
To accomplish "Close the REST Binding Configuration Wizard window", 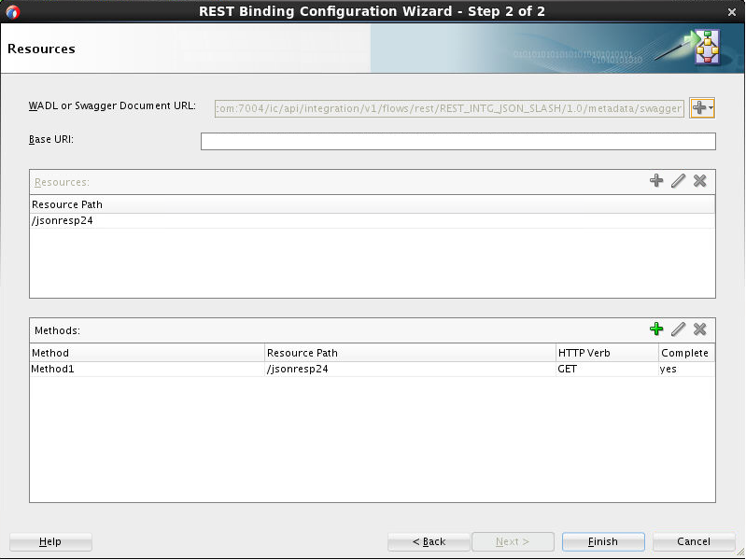I will click(732, 12).
